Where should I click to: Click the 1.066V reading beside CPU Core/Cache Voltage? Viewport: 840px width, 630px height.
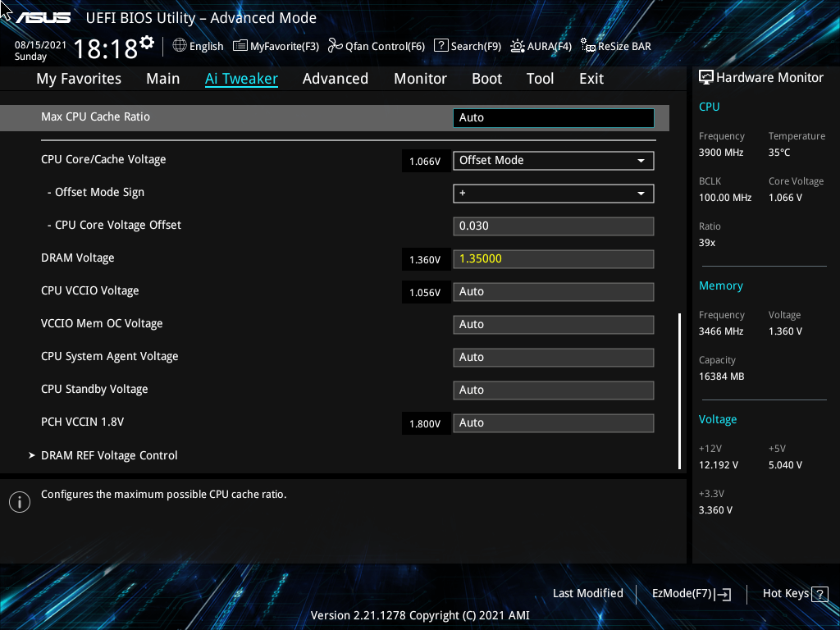(426, 162)
